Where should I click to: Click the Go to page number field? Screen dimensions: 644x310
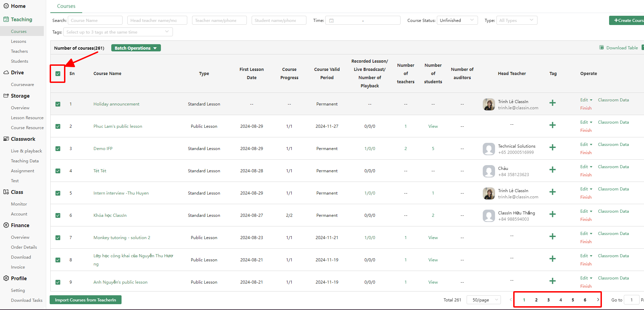[x=631, y=300]
